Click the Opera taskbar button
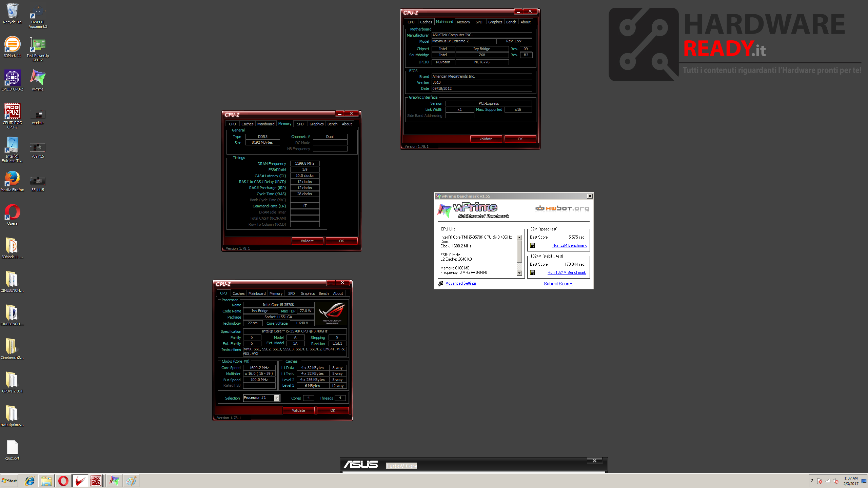 (x=63, y=481)
